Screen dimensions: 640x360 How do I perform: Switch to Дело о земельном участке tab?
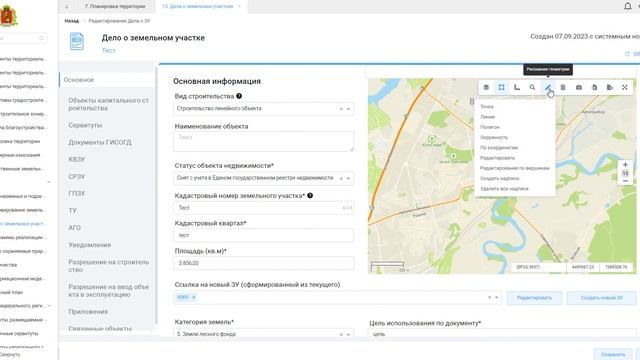pyautogui.click(x=198, y=7)
